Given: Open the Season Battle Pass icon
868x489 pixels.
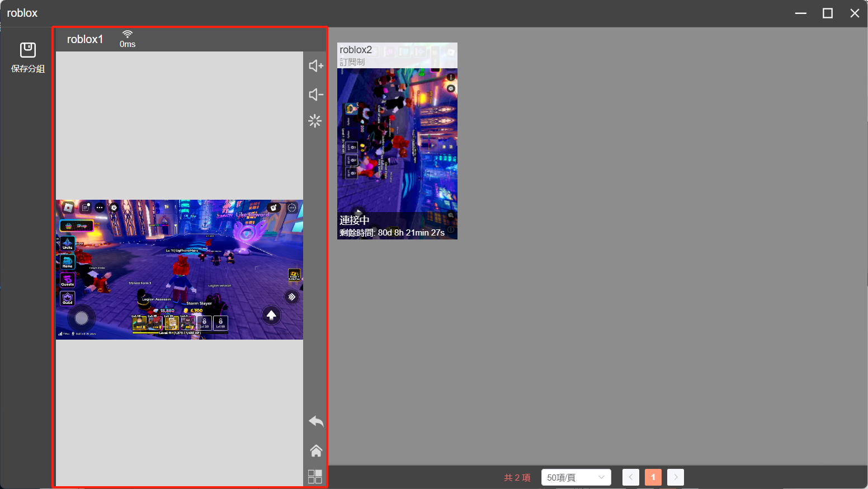Looking at the screenshot, I should click(294, 274).
